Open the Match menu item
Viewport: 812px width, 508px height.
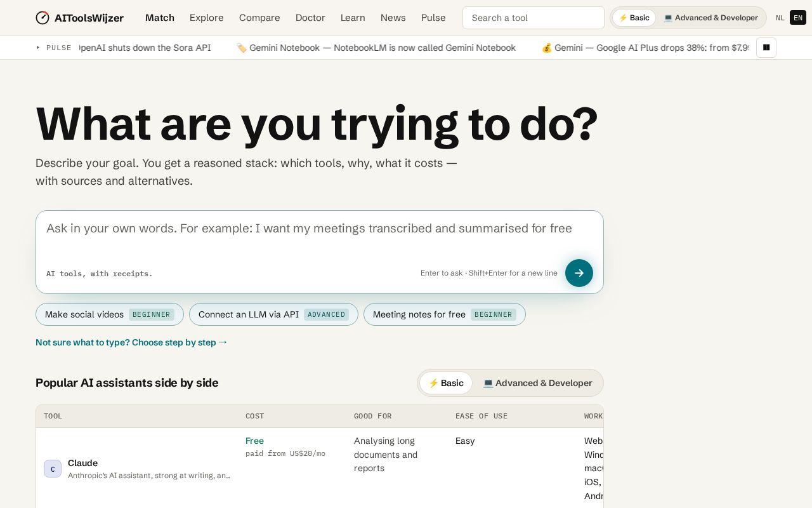click(160, 18)
